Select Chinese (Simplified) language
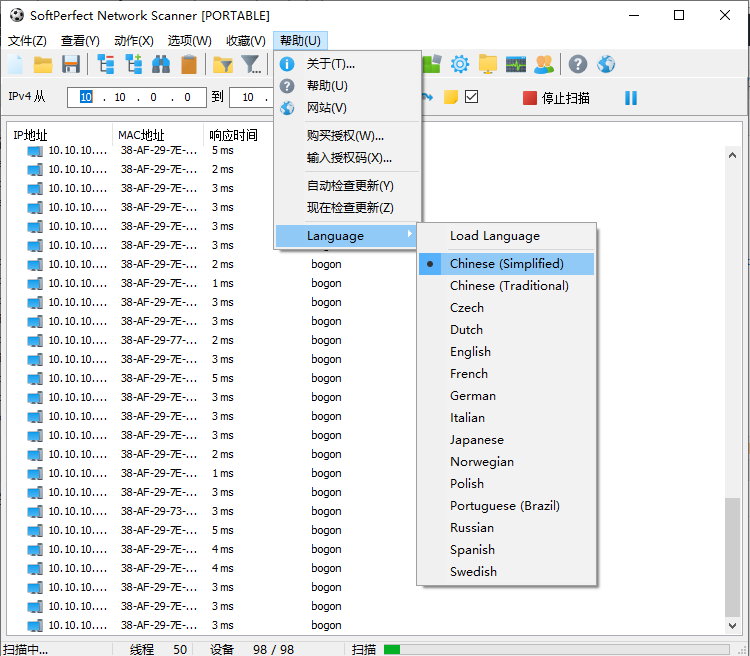 tap(507, 264)
